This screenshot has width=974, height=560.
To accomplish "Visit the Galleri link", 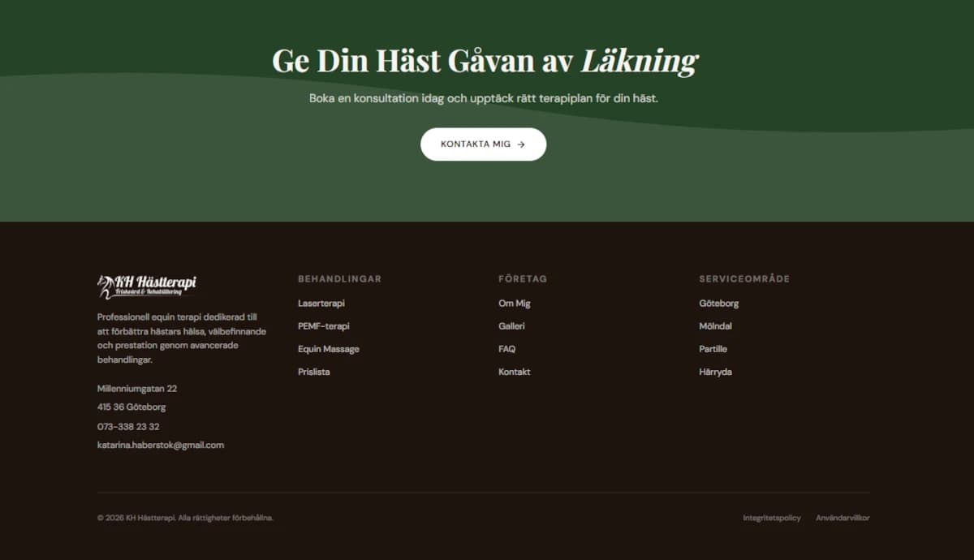I will pyautogui.click(x=511, y=326).
